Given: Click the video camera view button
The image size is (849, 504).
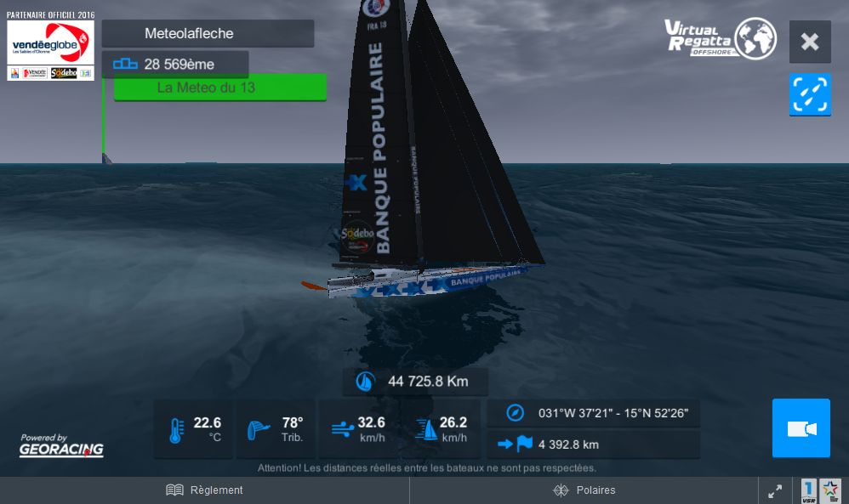Looking at the screenshot, I should click(801, 428).
